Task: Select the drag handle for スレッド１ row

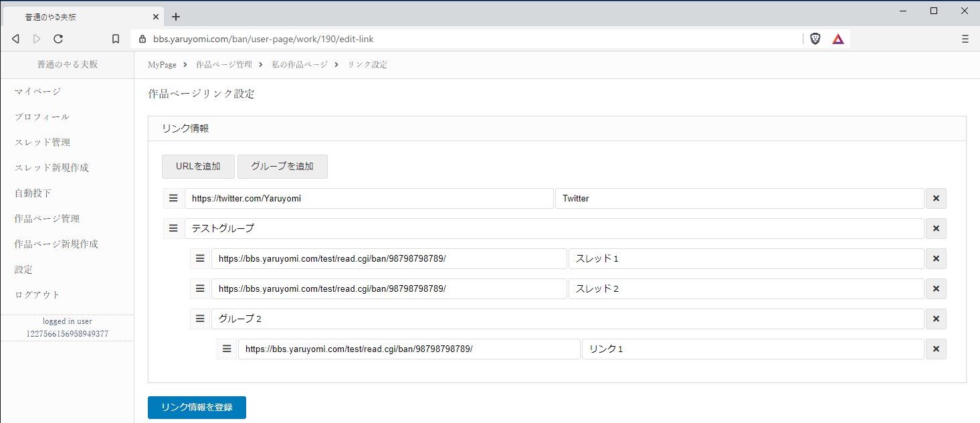Action: [x=200, y=258]
